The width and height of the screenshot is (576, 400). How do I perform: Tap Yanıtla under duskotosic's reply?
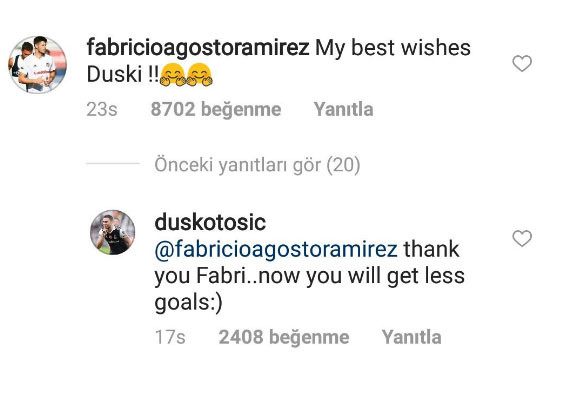point(411,337)
